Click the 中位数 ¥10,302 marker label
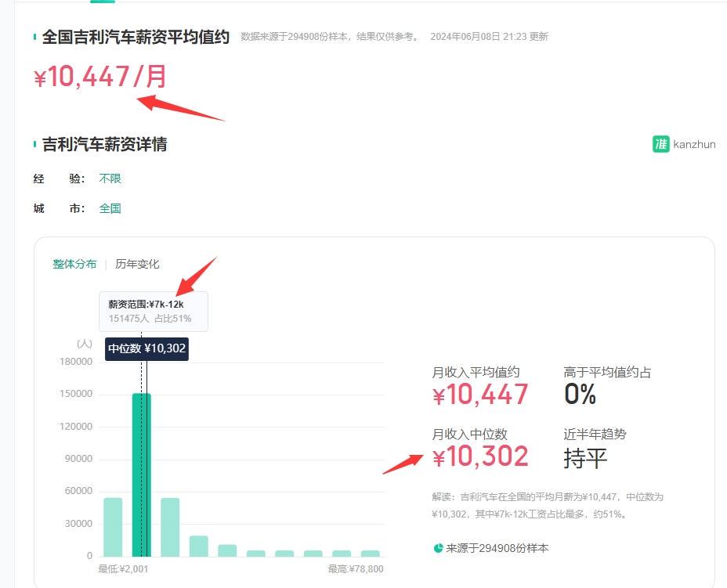The width and height of the screenshot is (727, 588). pyautogui.click(x=146, y=348)
